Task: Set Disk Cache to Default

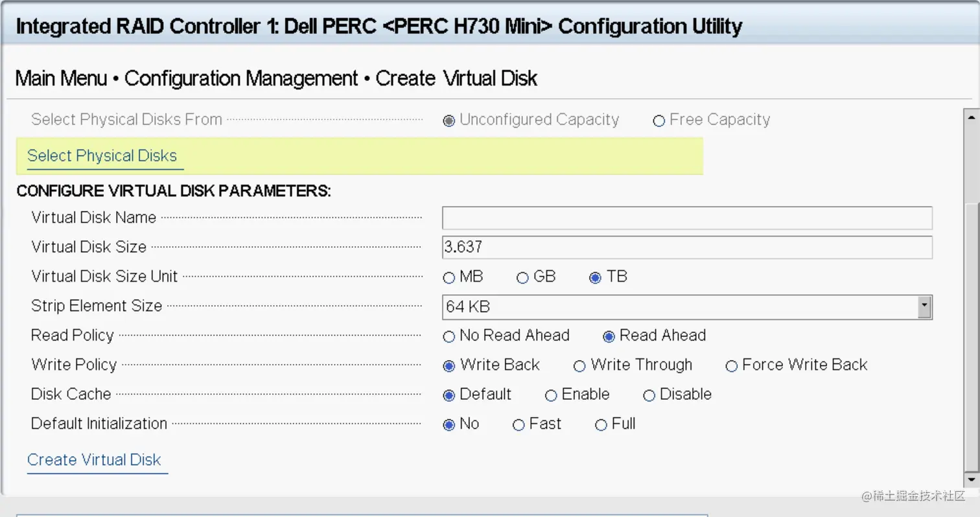Action: click(x=449, y=395)
